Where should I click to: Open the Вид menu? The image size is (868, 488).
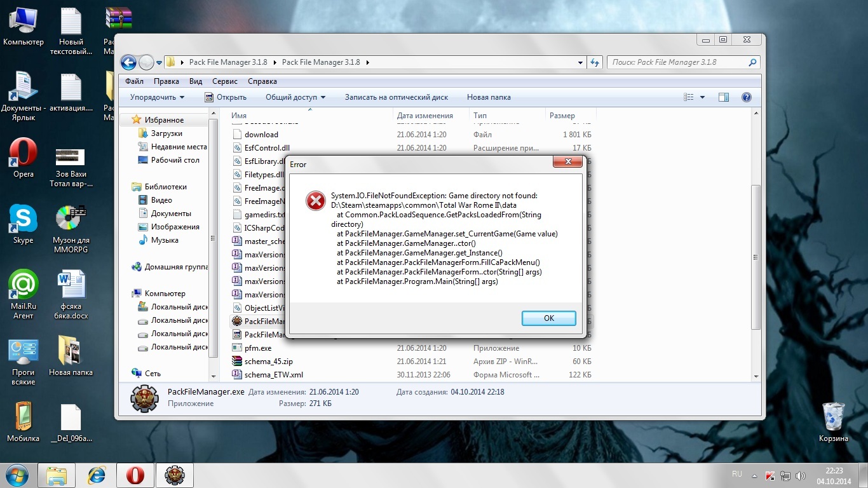[196, 81]
